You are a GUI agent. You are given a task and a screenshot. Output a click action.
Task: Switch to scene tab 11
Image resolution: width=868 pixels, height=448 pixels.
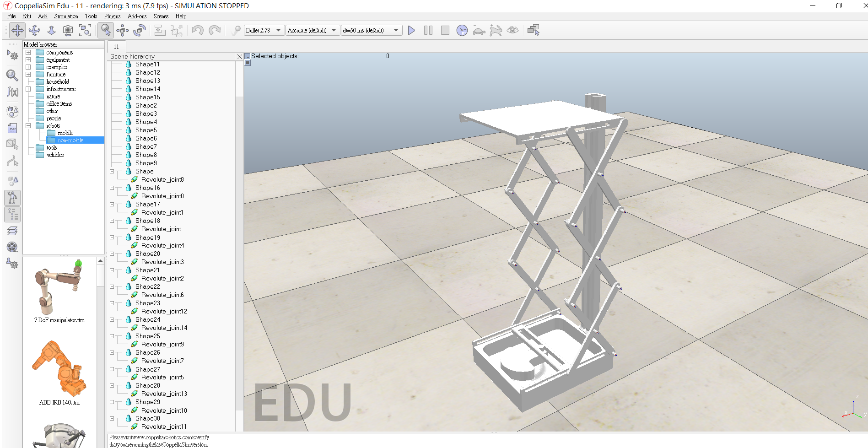(x=116, y=47)
